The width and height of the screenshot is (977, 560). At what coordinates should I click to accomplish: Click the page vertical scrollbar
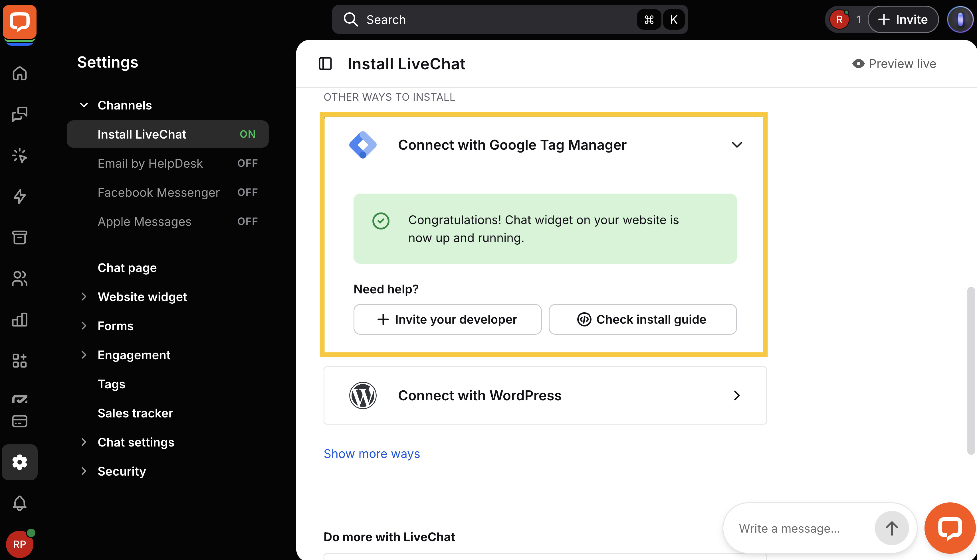click(x=971, y=370)
